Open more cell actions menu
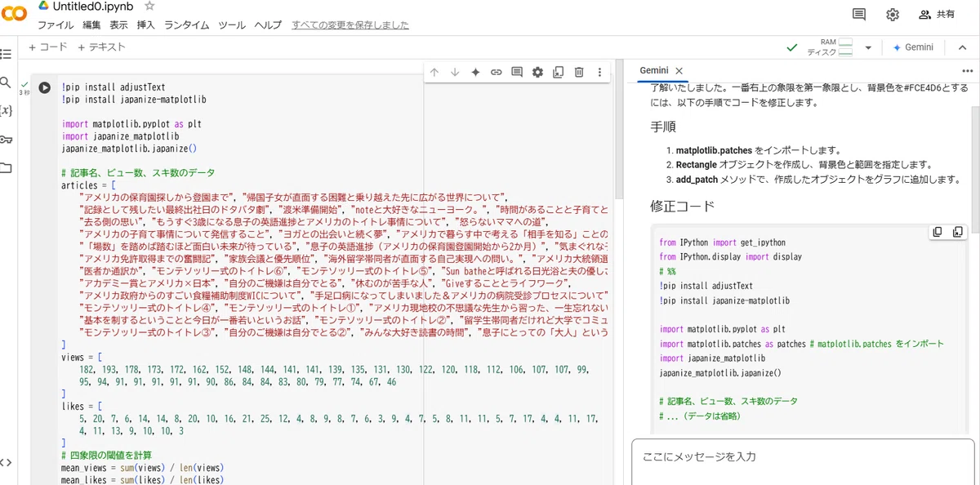This screenshot has height=485, width=980. tap(599, 72)
